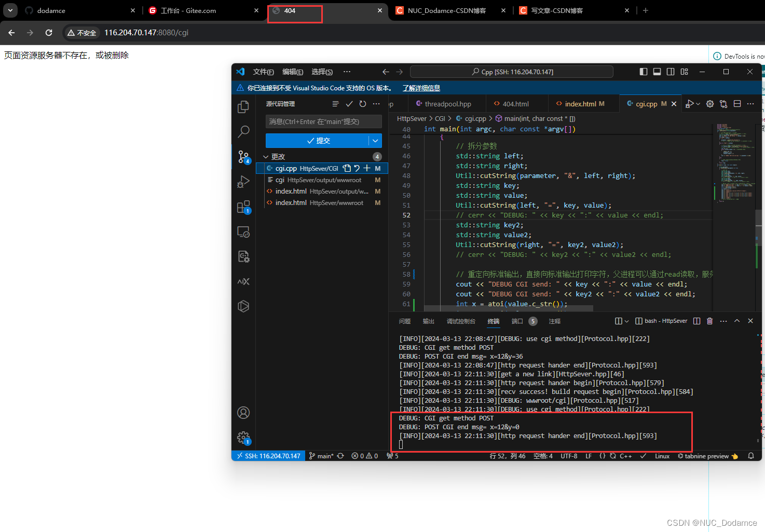The image size is (765, 532).
Task: Open the browser tab search dropdown
Action: click(10, 10)
